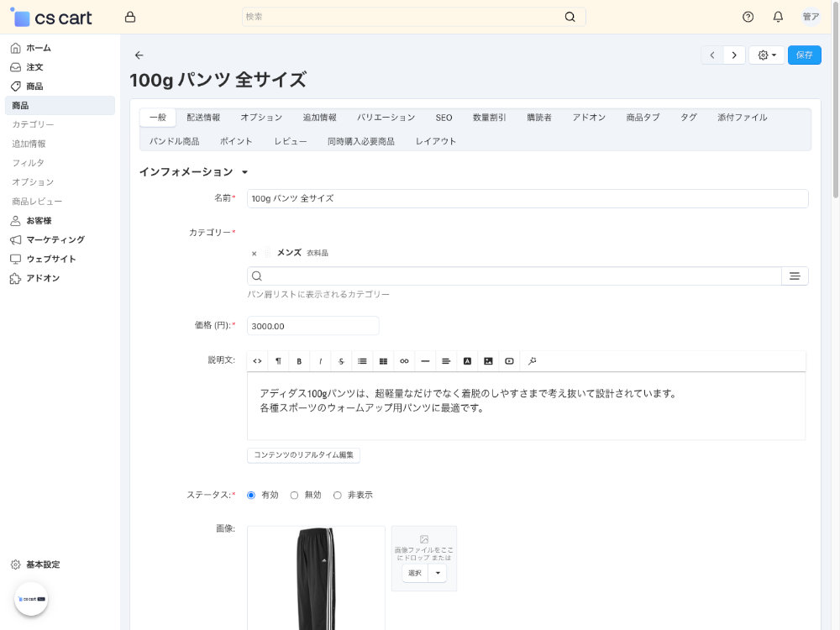Open the gear settings dropdown
This screenshot has width=840, height=630.
pyautogui.click(x=765, y=54)
